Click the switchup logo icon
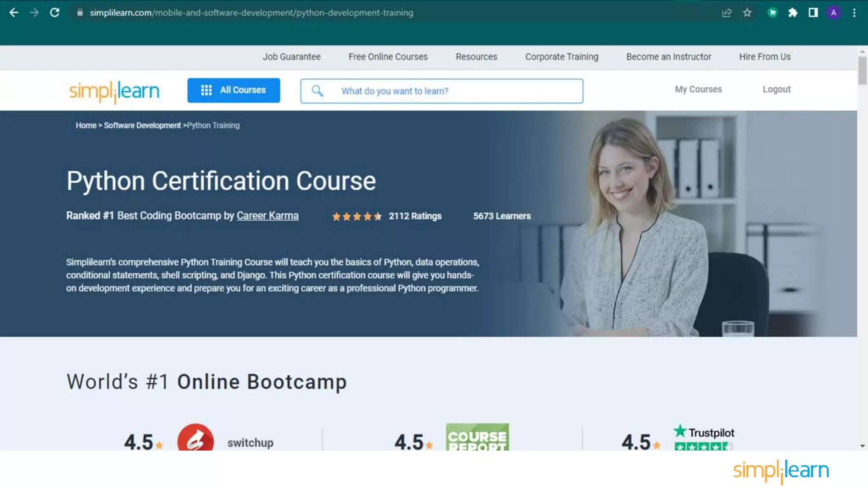 click(x=195, y=438)
